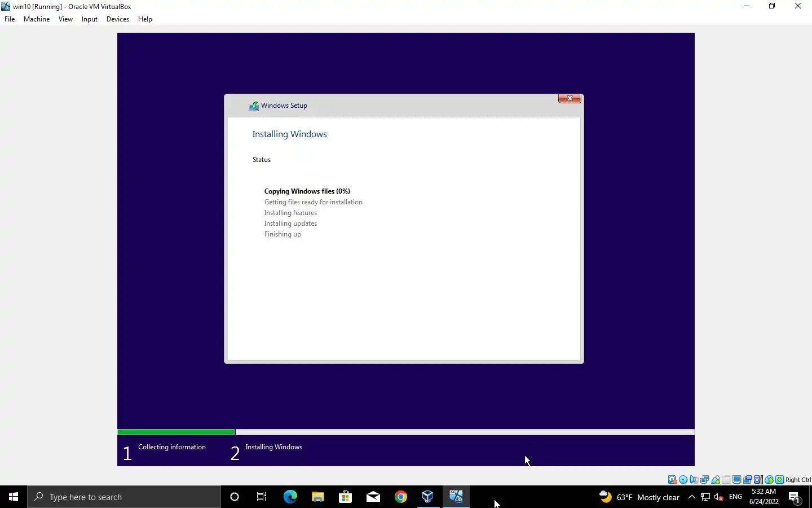Minimize the VirtualBox window

click(747, 6)
